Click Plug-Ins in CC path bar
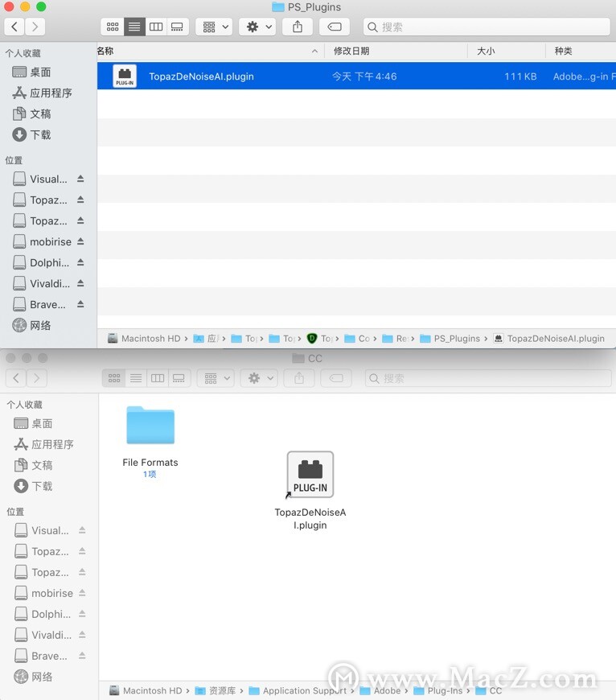 coord(438,690)
